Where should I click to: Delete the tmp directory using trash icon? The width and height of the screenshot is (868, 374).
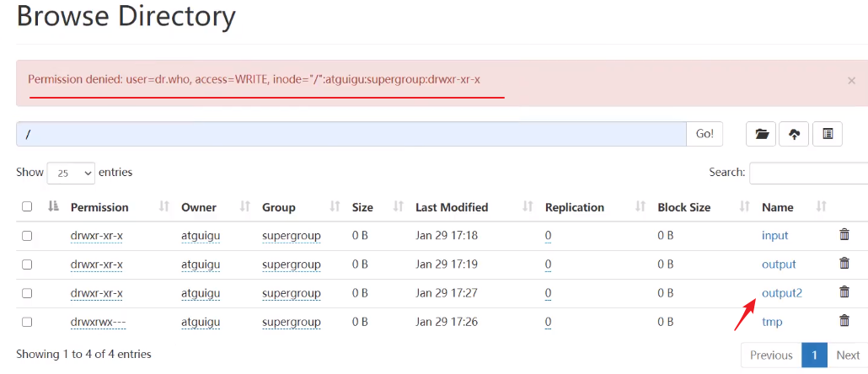(x=844, y=321)
